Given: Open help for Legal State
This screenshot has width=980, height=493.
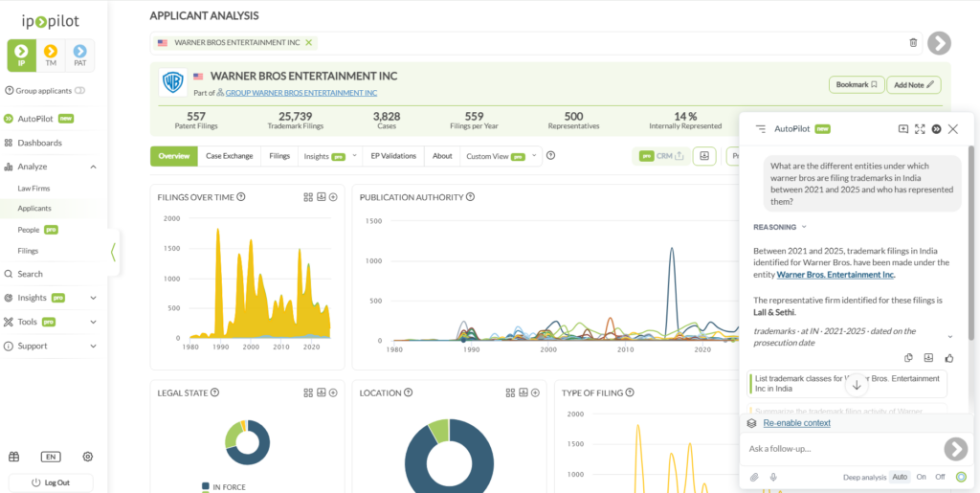Looking at the screenshot, I should pos(214,393).
